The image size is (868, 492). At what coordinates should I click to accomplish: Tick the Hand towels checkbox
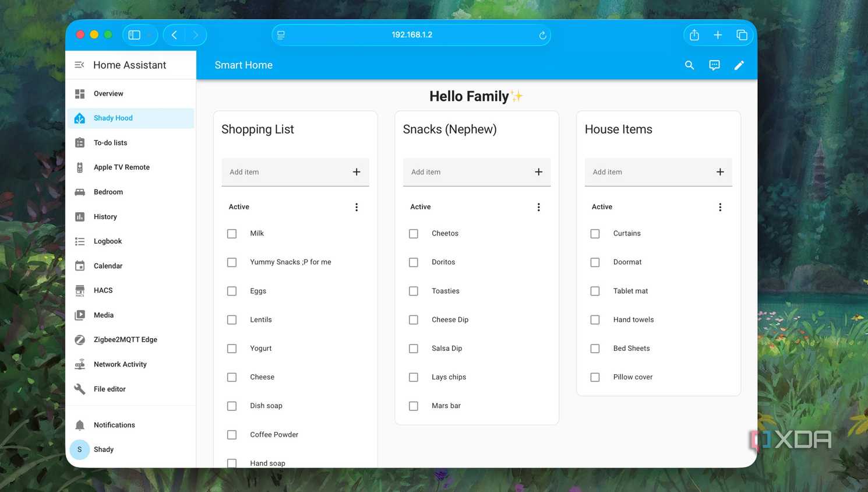click(595, 319)
